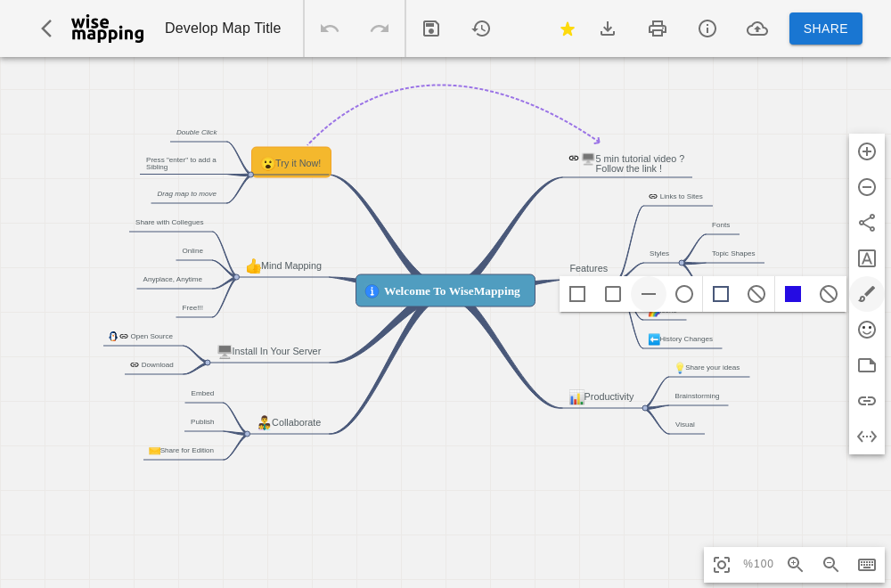This screenshot has height=588, width=891.
Task: Open the link icon beside 'Download'
Action: pos(135,364)
